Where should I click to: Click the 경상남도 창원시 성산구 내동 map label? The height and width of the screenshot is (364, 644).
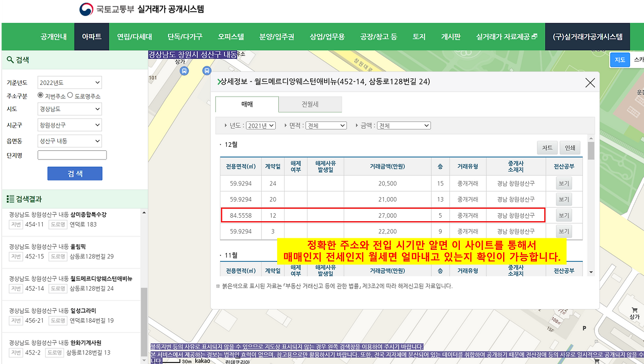pyautogui.click(x=192, y=55)
